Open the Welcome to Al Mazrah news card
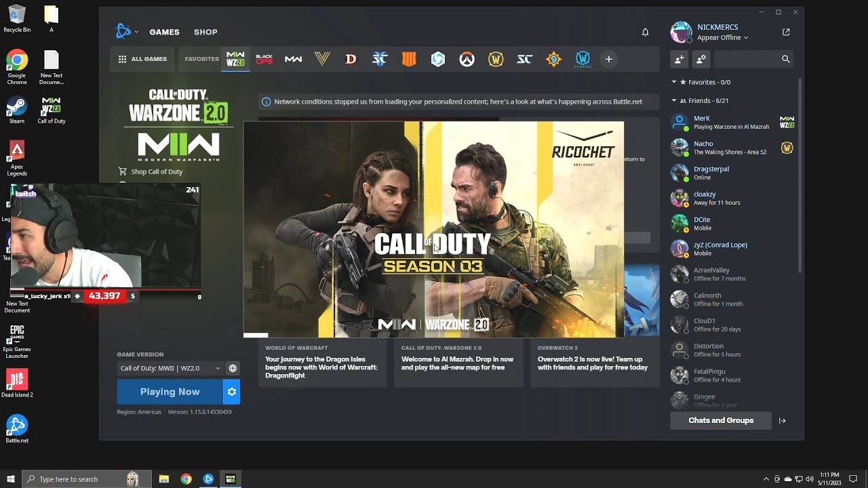Screen dimensions: 868x488 458,364
